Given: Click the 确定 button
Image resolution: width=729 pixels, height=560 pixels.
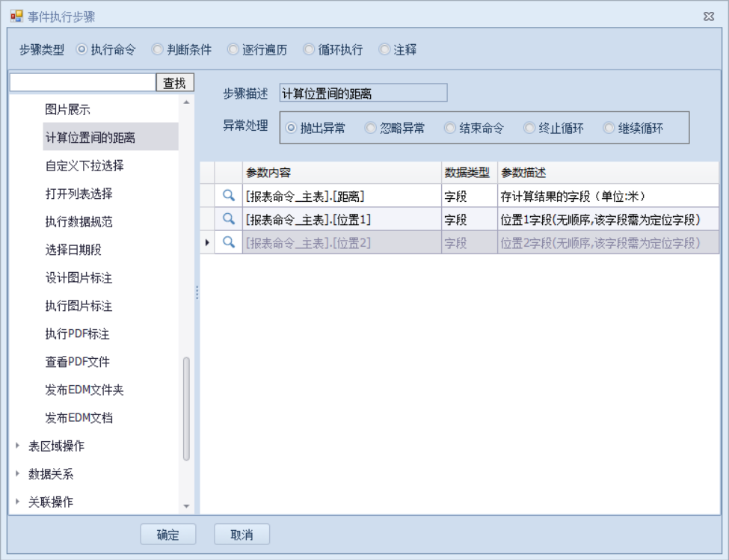Looking at the screenshot, I should tap(168, 535).
